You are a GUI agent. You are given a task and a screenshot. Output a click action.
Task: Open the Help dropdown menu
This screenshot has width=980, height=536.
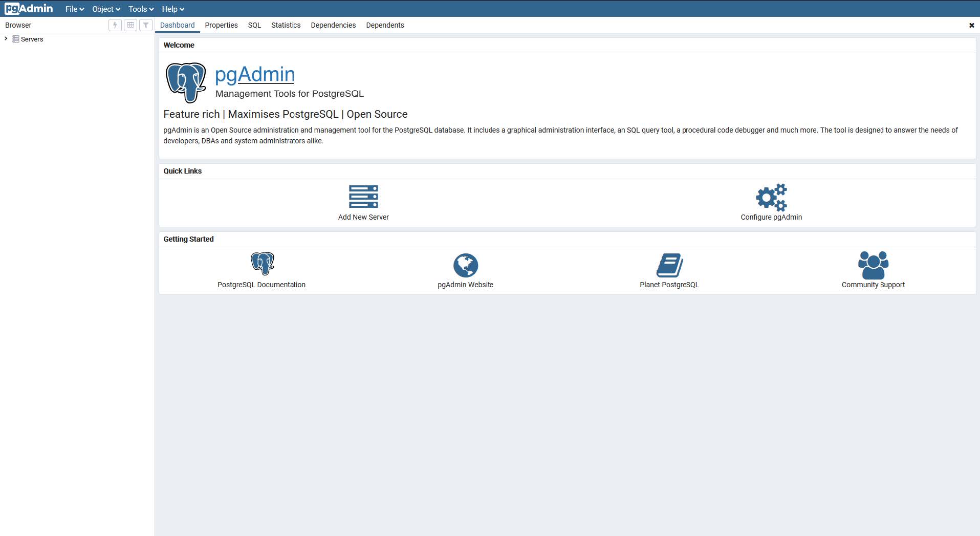pyautogui.click(x=172, y=9)
